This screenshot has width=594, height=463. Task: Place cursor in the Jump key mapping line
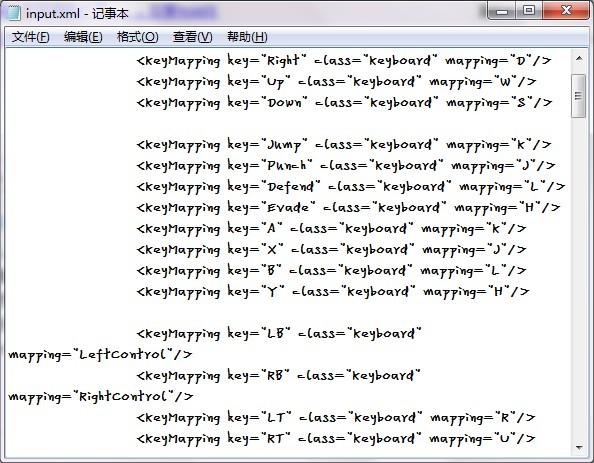344,145
